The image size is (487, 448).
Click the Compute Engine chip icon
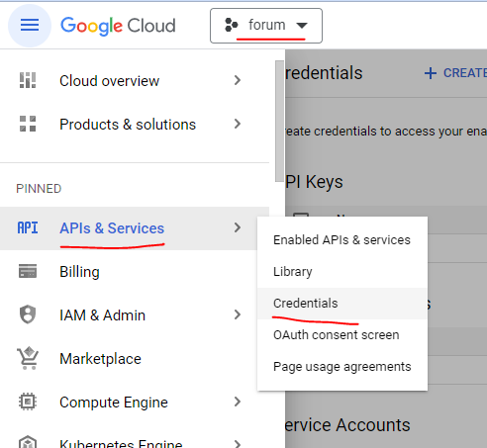28,402
